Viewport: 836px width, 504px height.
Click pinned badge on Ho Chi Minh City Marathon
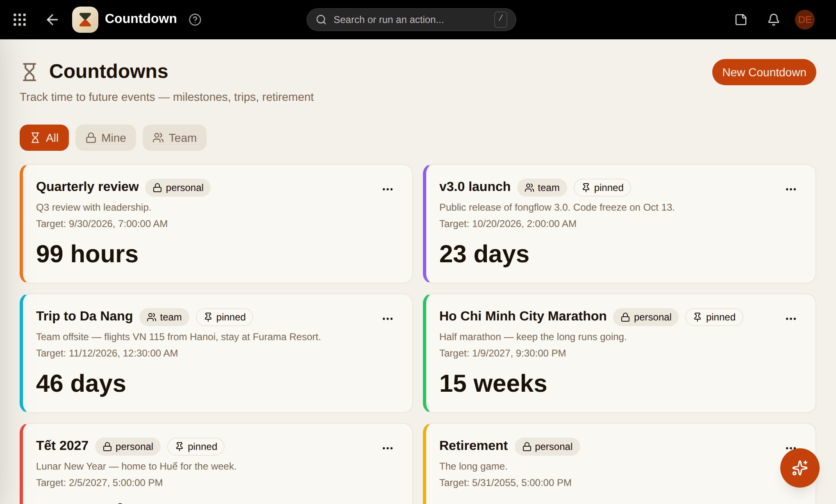point(714,317)
